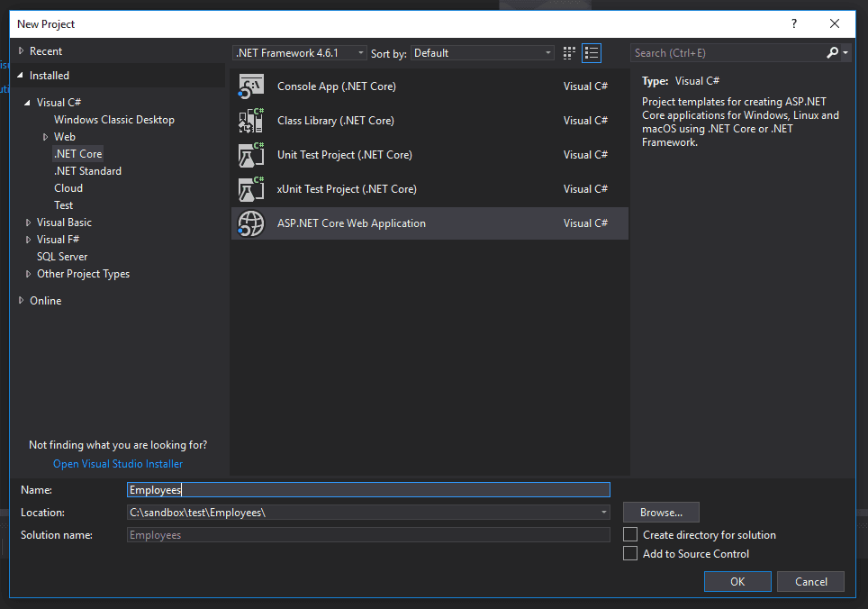Click the Browse... button
The width and height of the screenshot is (868, 609).
[661, 513]
